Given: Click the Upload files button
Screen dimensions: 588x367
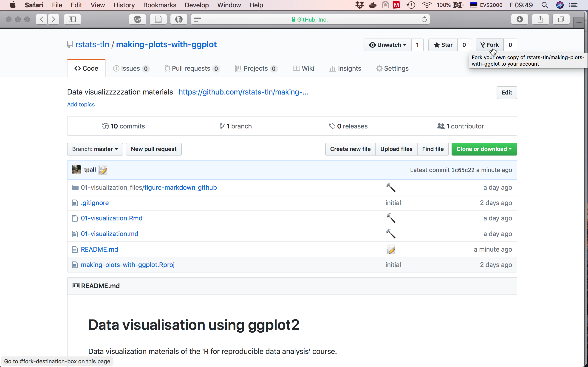Looking at the screenshot, I should click(396, 149).
